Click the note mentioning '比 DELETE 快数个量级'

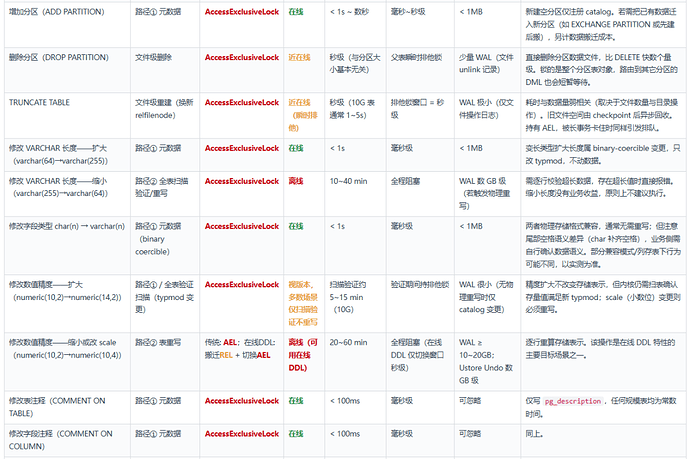point(603,70)
